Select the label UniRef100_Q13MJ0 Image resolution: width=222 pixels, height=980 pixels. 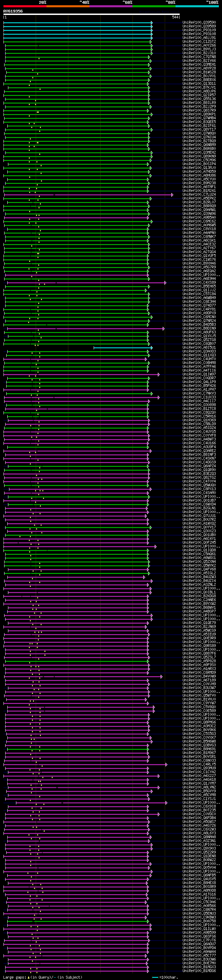(x=199, y=168)
